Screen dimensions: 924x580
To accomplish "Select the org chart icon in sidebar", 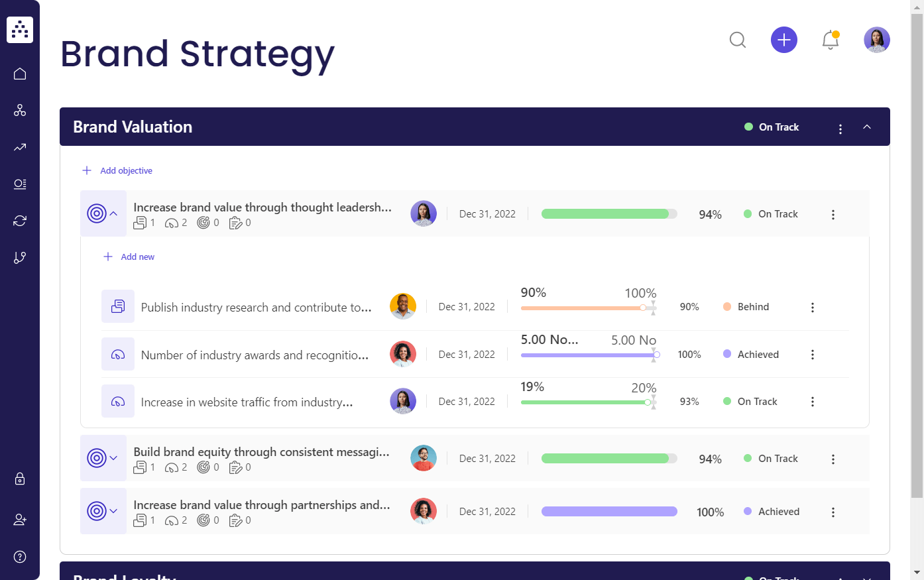I will 20,110.
